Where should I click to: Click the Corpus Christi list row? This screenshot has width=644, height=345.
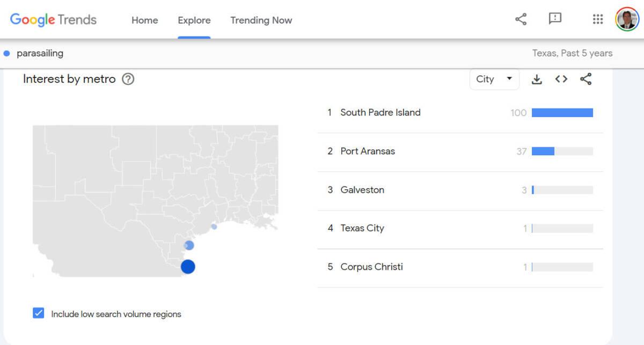point(371,267)
